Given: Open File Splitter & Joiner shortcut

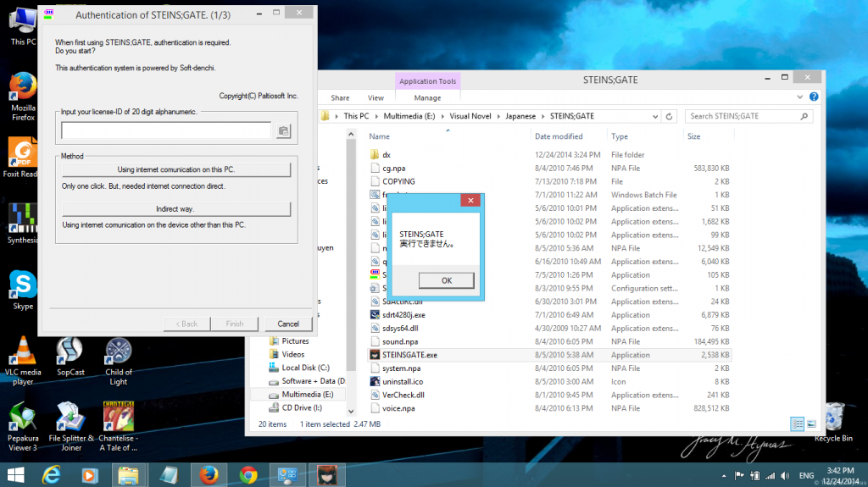Looking at the screenshot, I should [x=71, y=427].
